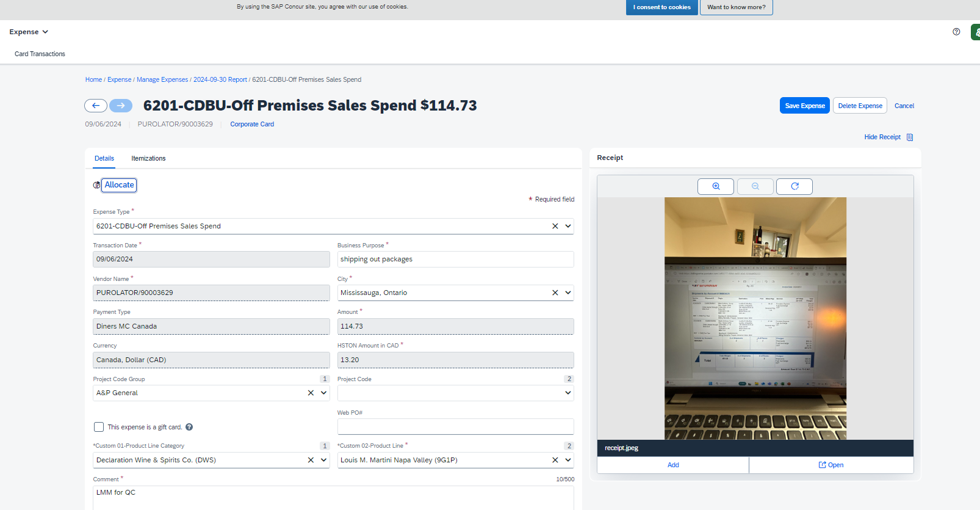Zoom out of the receipt image

755,186
